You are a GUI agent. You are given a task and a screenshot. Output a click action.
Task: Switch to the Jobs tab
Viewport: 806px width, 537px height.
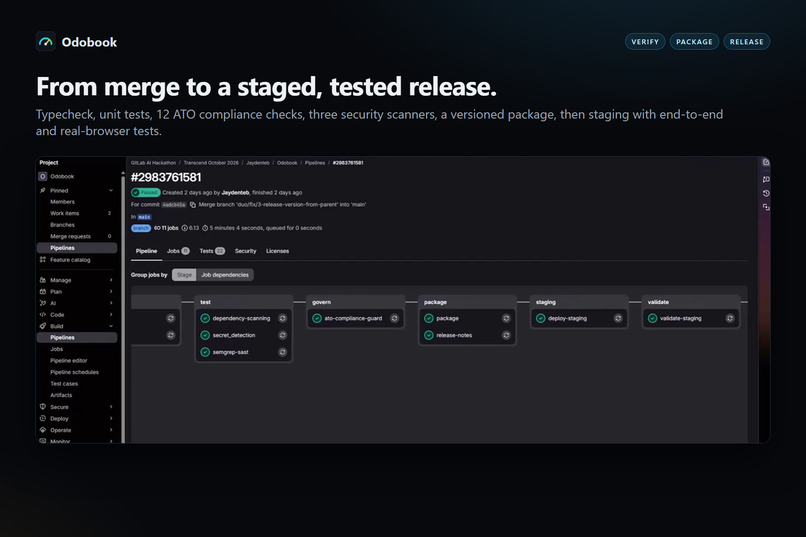click(178, 251)
